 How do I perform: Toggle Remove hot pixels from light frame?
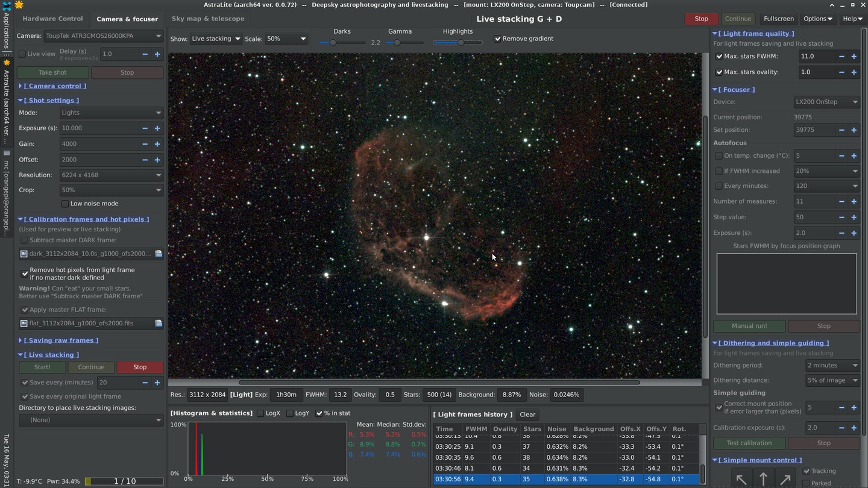(x=25, y=274)
